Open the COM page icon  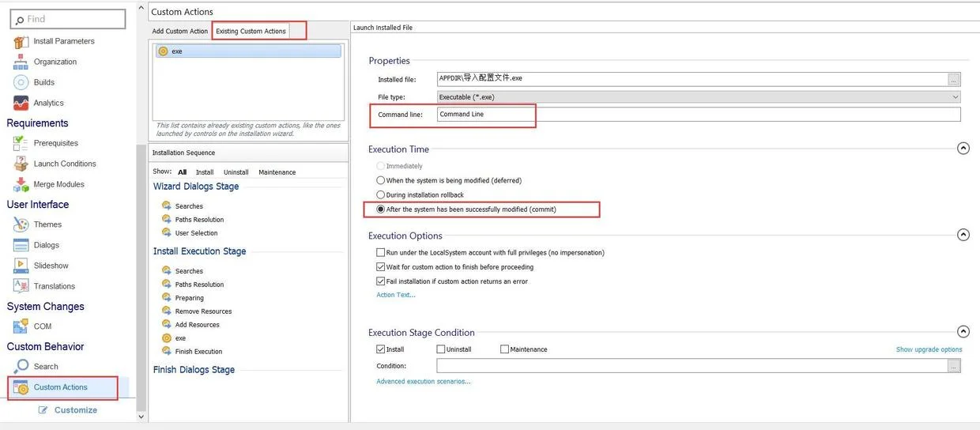click(21, 326)
